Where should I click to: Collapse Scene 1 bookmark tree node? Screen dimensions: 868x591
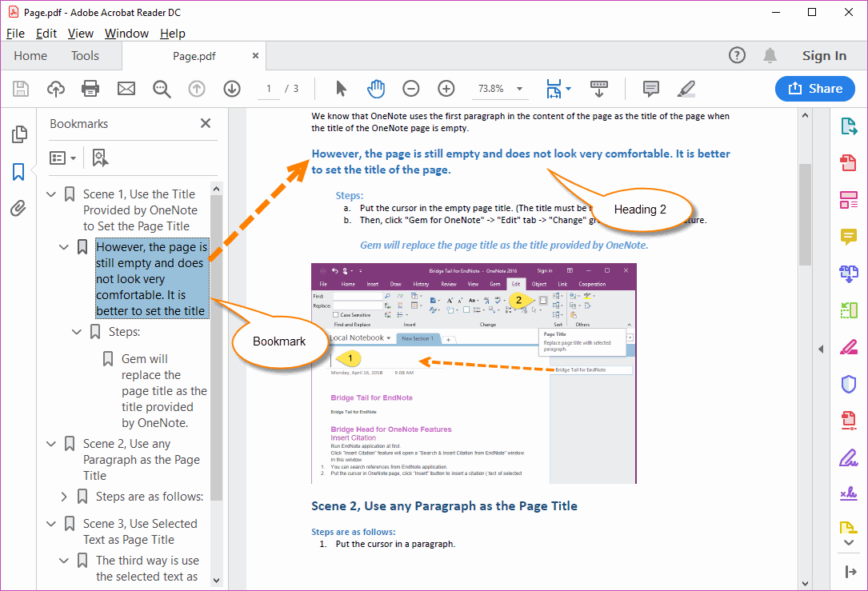pyautogui.click(x=51, y=194)
